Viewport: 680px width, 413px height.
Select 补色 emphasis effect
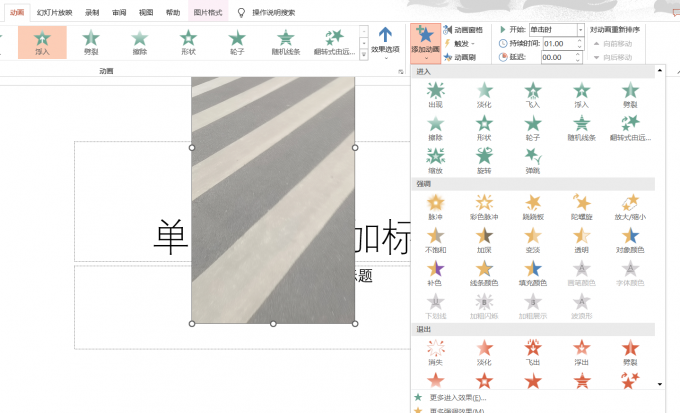435,273
